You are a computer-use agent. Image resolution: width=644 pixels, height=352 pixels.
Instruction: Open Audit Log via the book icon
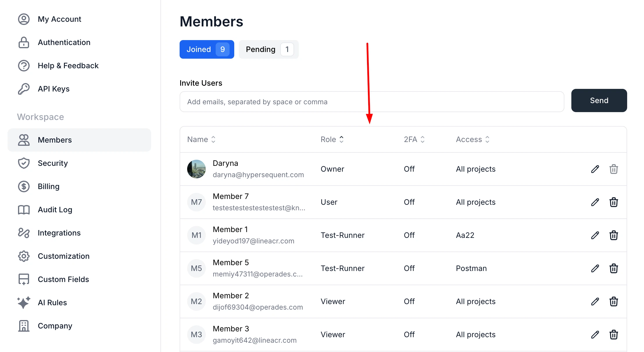24,210
